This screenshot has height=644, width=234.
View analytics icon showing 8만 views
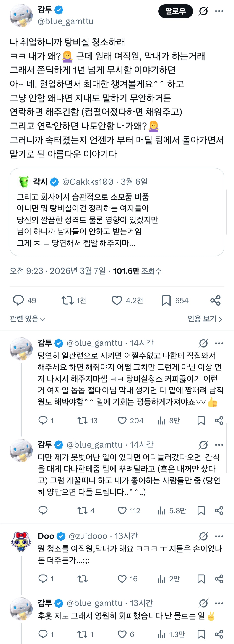(161, 420)
